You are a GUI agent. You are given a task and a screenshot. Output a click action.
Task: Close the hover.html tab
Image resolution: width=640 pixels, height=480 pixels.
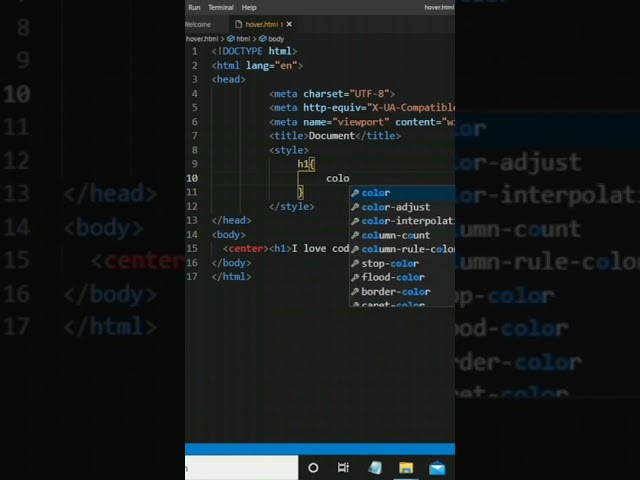pyautogui.click(x=289, y=24)
